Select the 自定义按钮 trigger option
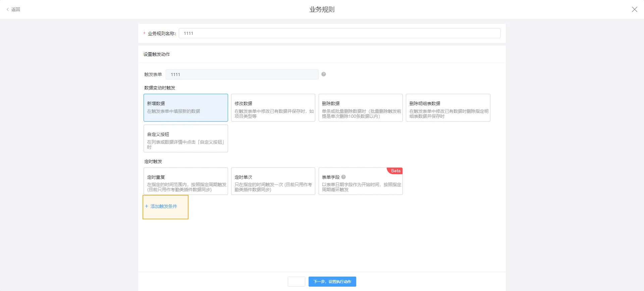 pos(185,138)
